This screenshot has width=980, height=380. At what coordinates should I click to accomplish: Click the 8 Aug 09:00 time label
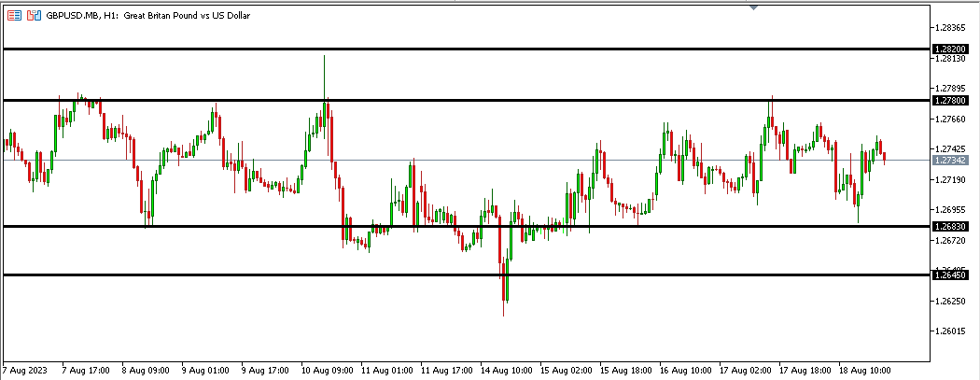[146, 370]
